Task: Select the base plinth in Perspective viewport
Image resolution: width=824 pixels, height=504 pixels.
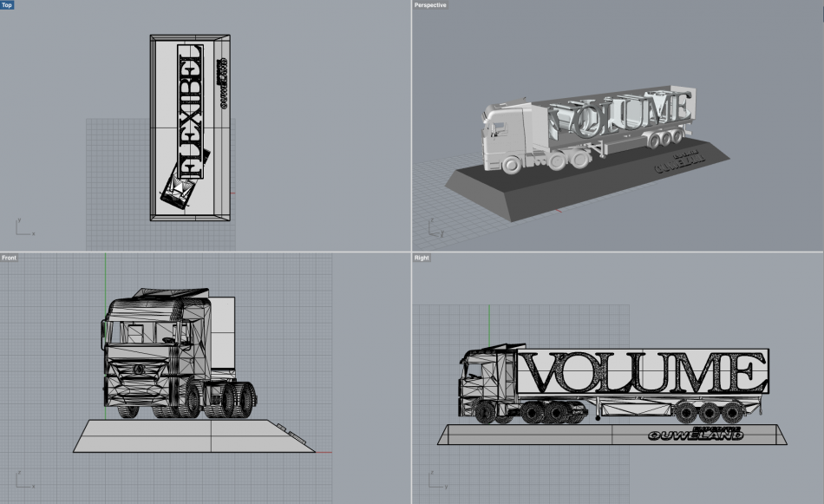Action: click(x=586, y=180)
